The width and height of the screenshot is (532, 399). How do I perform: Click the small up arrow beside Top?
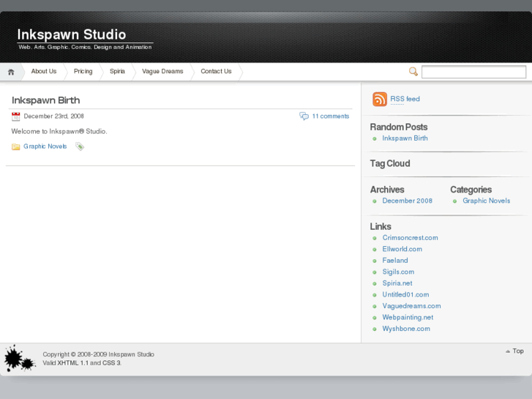click(508, 351)
